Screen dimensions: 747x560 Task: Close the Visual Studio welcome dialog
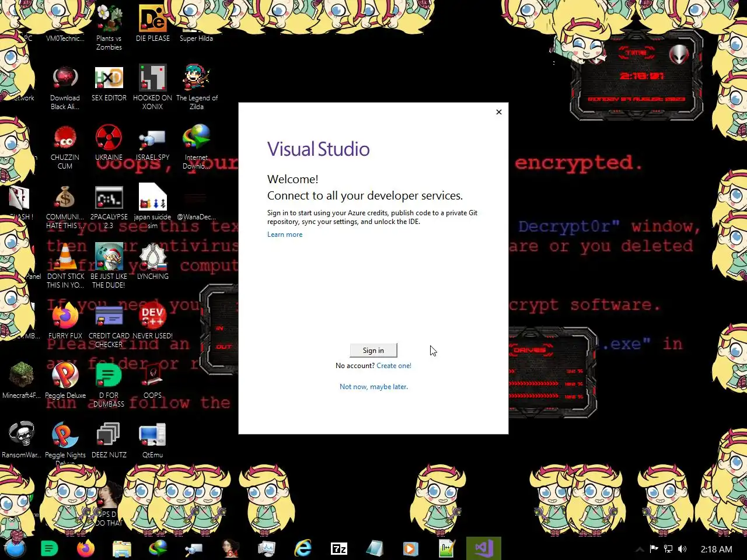click(x=499, y=112)
